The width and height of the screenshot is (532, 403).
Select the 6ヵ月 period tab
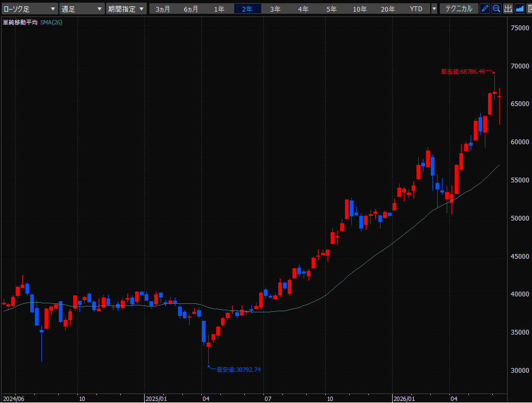pos(191,9)
